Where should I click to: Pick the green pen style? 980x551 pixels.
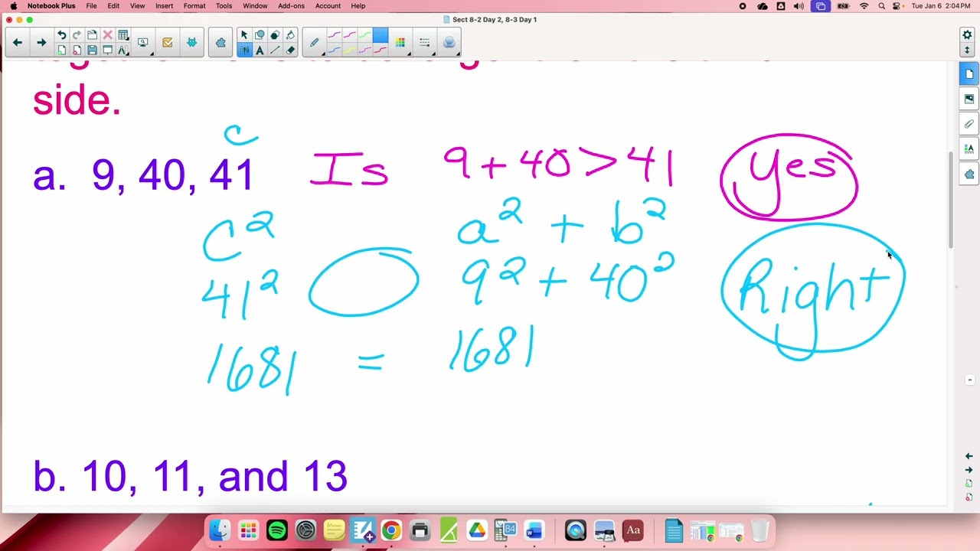[364, 34]
